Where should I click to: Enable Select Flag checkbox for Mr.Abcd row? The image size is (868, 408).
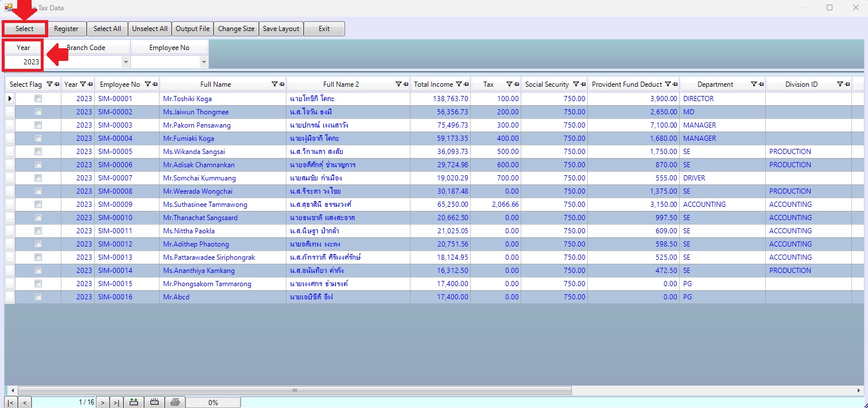tap(38, 297)
